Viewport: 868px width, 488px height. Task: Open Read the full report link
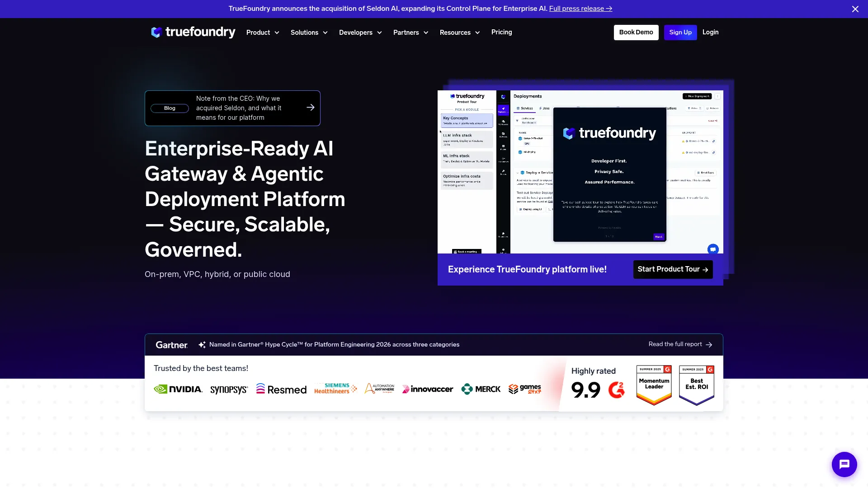(x=675, y=344)
